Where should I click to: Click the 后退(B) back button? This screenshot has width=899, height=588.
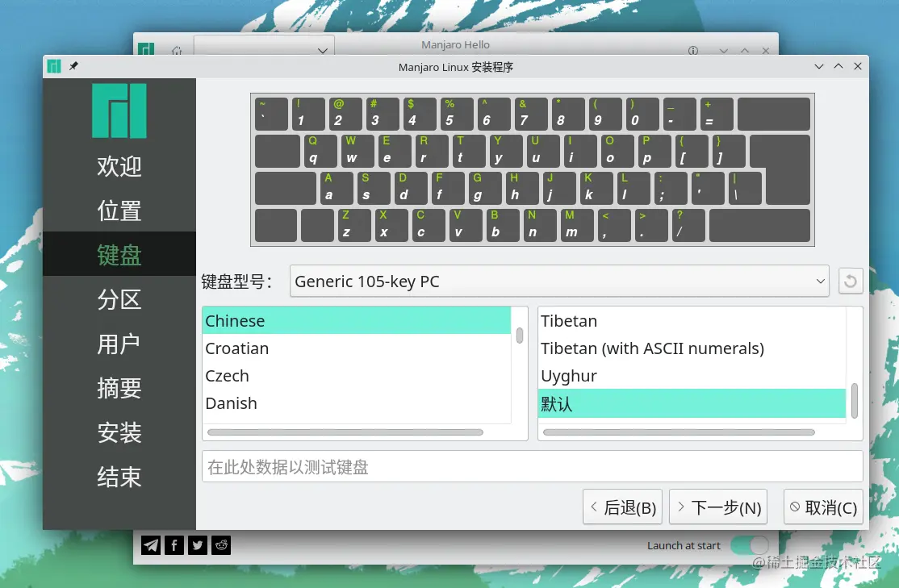click(x=623, y=507)
